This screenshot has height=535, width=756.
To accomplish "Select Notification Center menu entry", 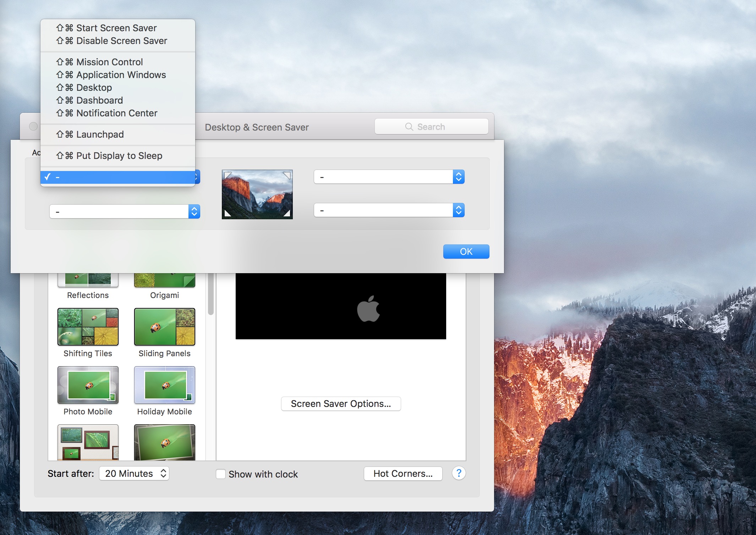I will (x=118, y=113).
